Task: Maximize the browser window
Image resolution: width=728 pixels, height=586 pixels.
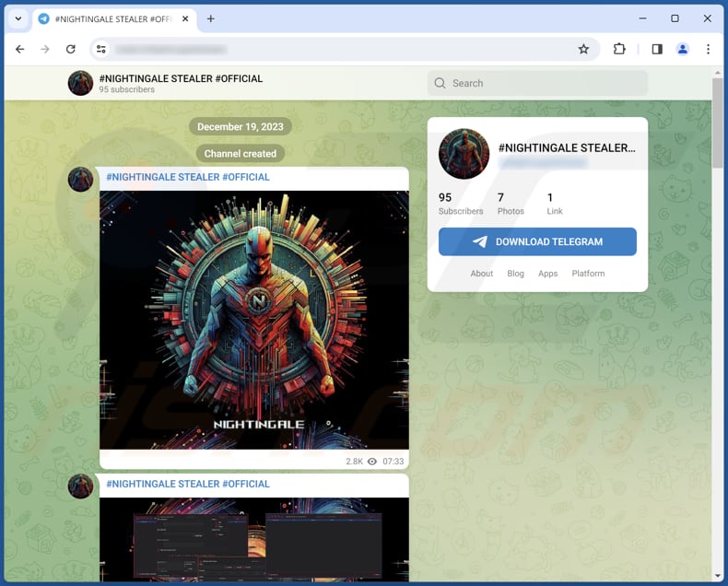Action: pos(675,18)
